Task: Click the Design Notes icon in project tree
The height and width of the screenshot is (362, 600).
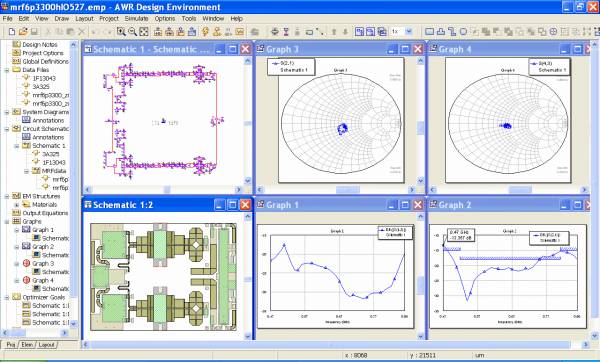Action: point(16,44)
